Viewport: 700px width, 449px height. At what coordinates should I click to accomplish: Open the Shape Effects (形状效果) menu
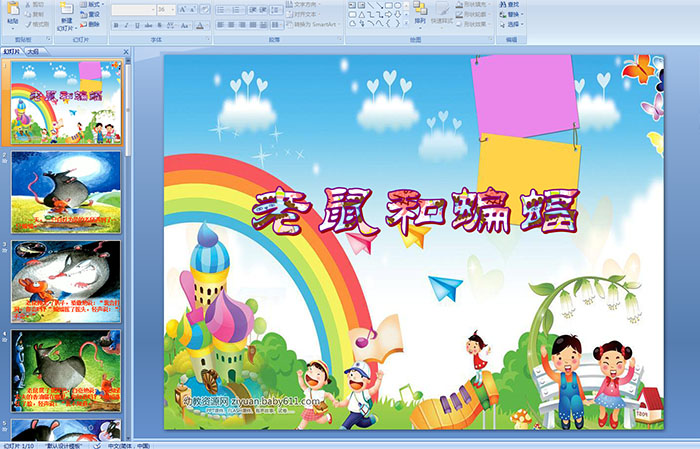(x=474, y=24)
